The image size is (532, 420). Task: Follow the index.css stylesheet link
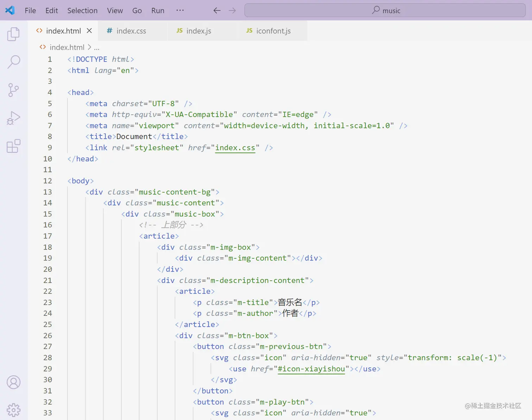(235, 148)
